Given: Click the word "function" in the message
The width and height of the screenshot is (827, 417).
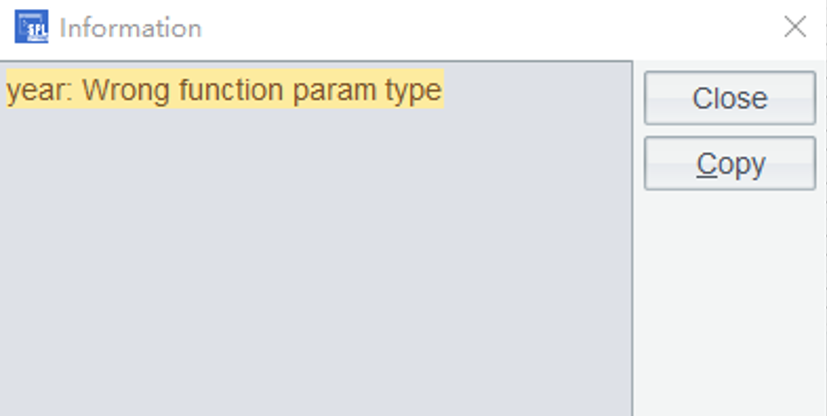Looking at the screenshot, I should [x=233, y=91].
